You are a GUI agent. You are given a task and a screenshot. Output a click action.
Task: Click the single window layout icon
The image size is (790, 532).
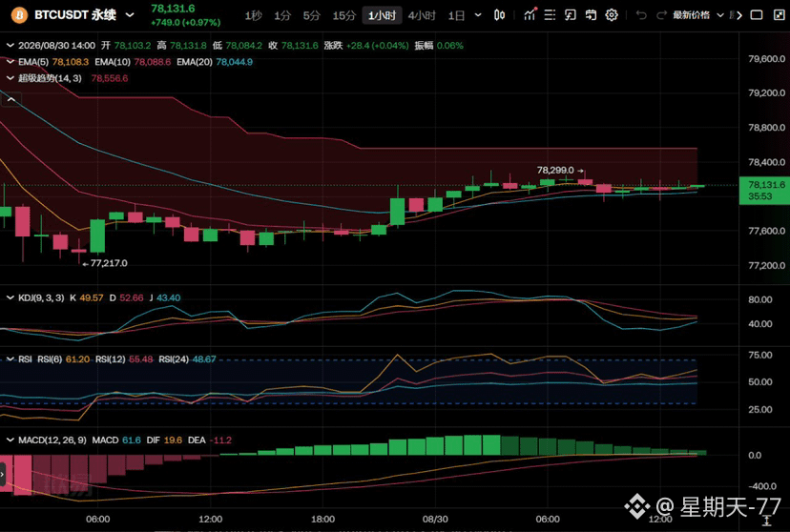(757, 15)
